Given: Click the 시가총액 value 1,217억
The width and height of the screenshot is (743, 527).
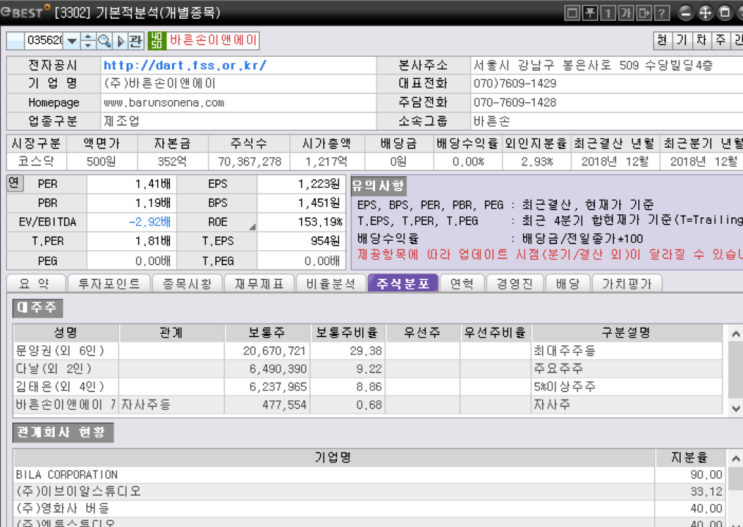Looking at the screenshot, I should pos(326,162).
